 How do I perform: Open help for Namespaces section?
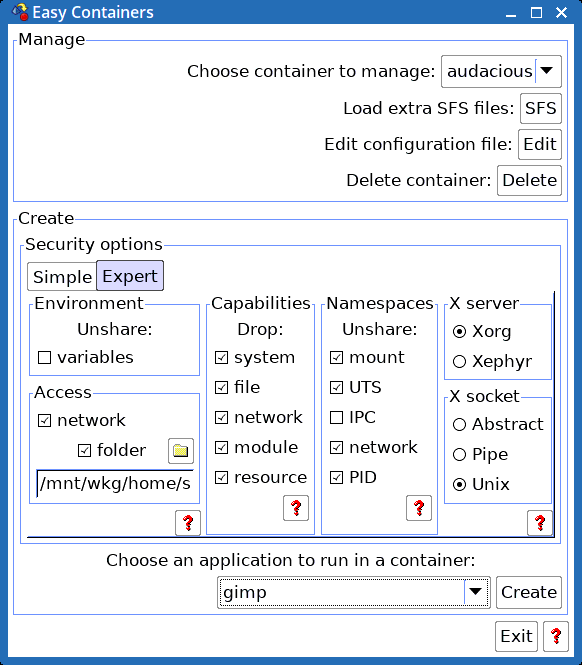(x=419, y=507)
